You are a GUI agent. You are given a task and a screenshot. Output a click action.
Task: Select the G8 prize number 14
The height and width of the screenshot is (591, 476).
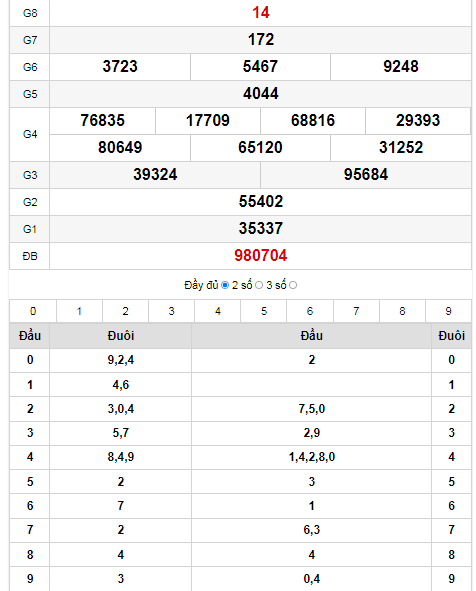click(260, 13)
